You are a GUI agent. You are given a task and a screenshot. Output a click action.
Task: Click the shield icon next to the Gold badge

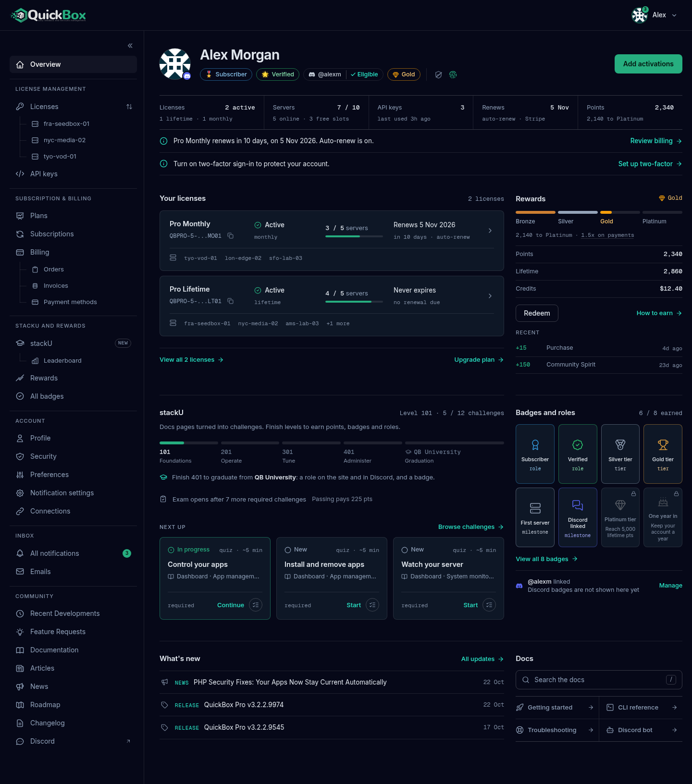coord(438,74)
